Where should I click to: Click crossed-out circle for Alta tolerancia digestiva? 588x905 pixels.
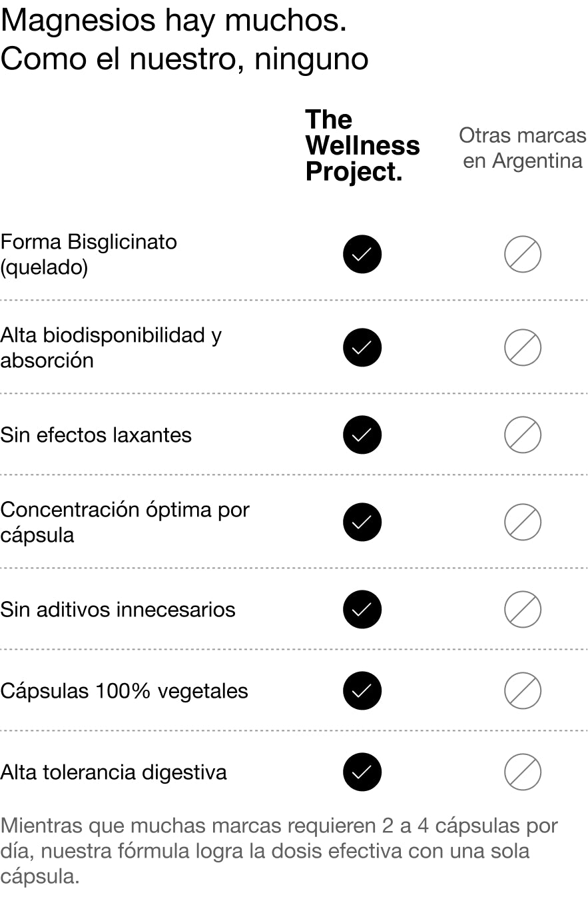click(x=523, y=772)
